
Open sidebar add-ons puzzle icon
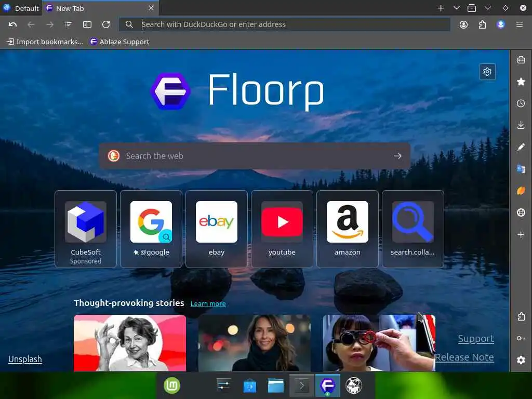(x=521, y=316)
